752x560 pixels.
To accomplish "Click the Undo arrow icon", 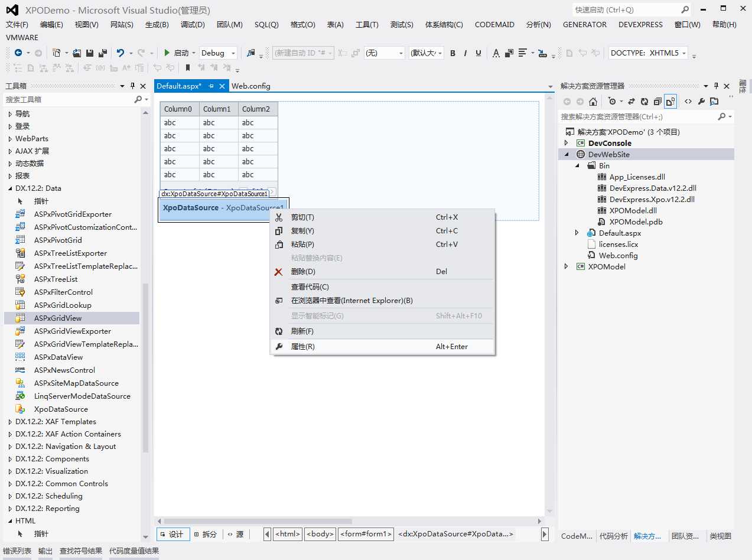I will pyautogui.click(x=121, y=53).
